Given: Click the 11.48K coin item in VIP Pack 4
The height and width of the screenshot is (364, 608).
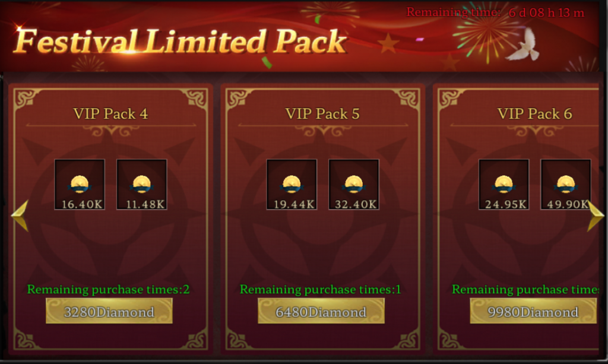Looking at the screenshot, I should point(142,185).
